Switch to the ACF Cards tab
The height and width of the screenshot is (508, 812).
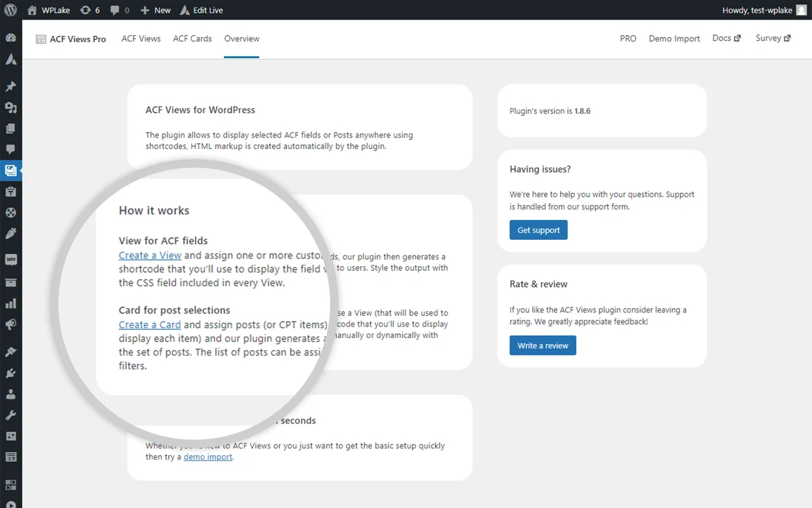pos(192,39)
